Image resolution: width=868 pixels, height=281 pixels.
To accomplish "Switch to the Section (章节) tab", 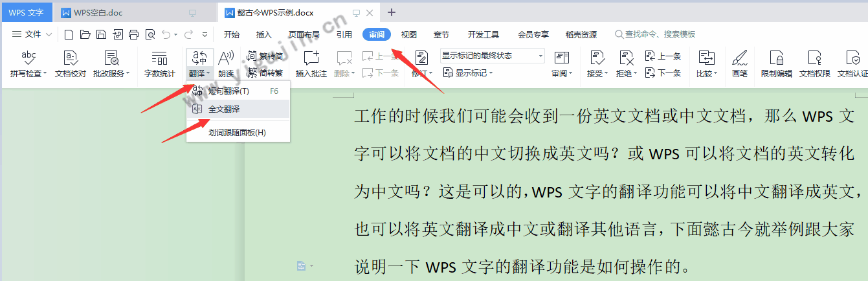I will 441,34.
